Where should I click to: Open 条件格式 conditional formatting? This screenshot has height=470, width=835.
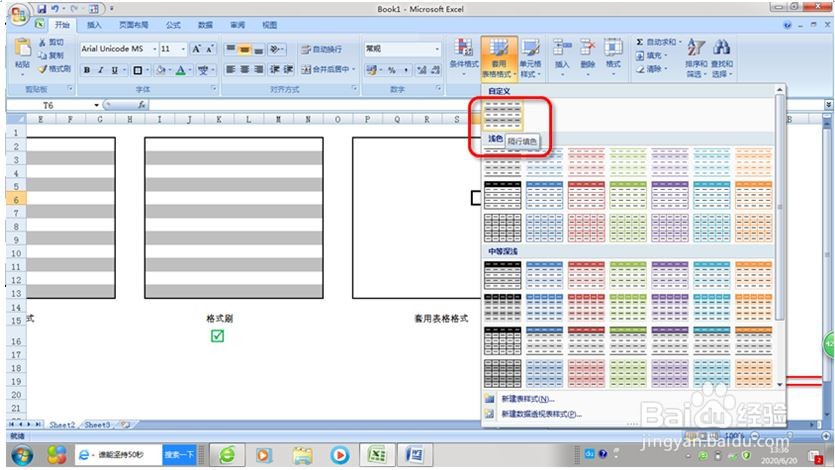coord(464,57)
